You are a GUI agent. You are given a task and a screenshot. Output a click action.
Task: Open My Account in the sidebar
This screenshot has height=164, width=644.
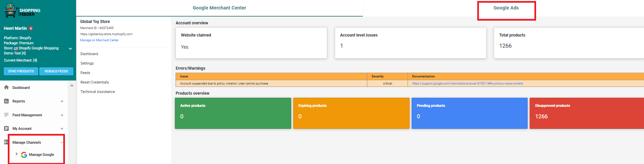[x=22, y=128]
